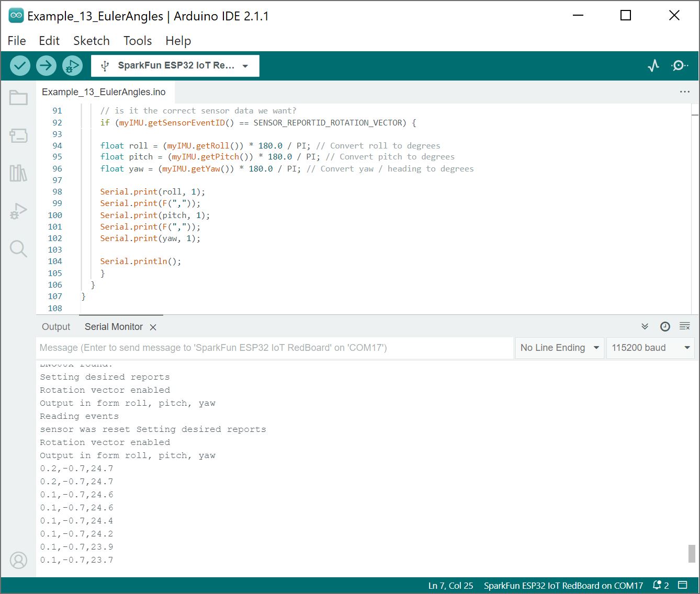Open the editor tab options ellipsis
Viewport: 700px width, 594px height.
pos(684,92)
